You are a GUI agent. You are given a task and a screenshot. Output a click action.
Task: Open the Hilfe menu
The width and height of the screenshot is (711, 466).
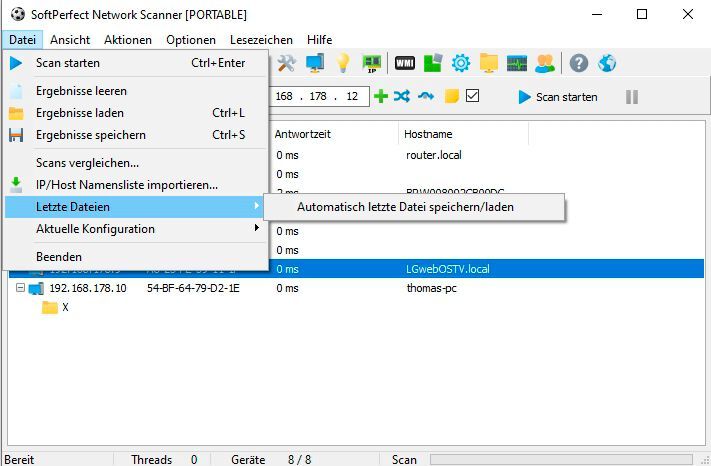pyautogui.click(x=319, y=40)
